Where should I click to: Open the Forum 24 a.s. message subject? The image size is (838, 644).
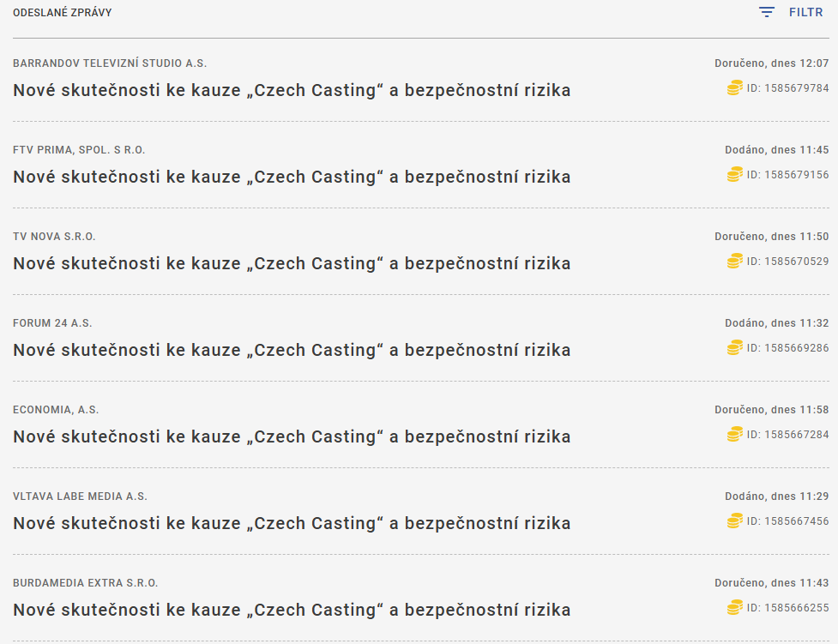[292, 351]
